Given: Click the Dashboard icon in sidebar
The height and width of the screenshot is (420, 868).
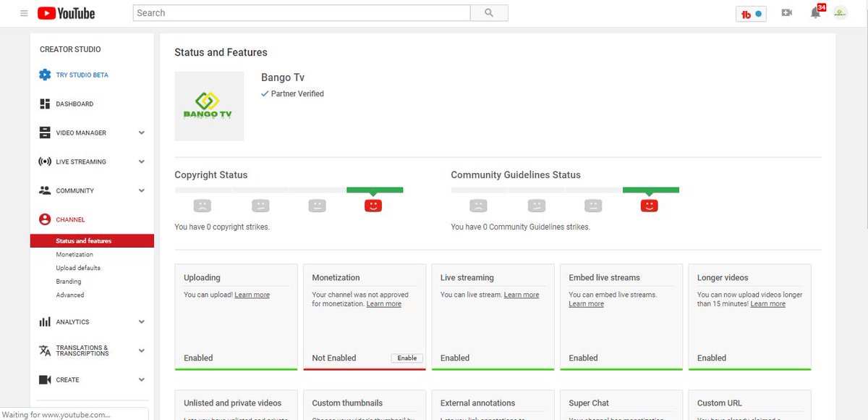Looking at the screenshot, I should point(45,104).
